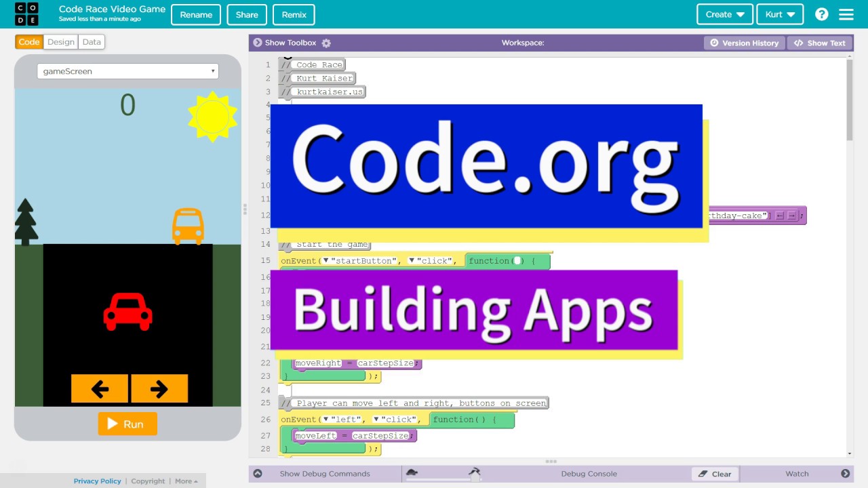Switch to Code mode
868x488 pixels.
[29, 42]
